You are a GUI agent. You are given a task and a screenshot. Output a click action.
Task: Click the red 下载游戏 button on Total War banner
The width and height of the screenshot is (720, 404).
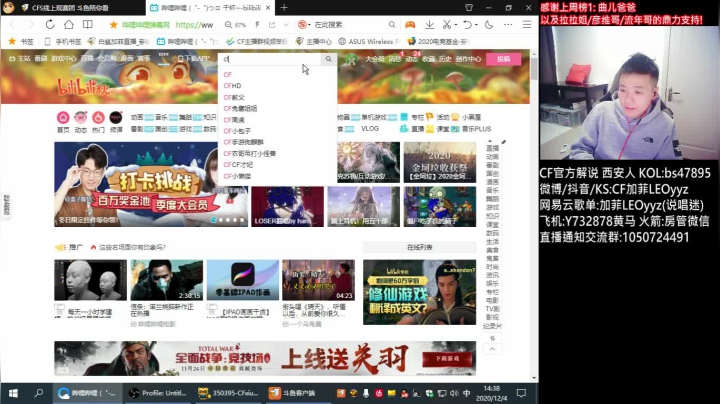pyautogui.click(x=447, y=359)
